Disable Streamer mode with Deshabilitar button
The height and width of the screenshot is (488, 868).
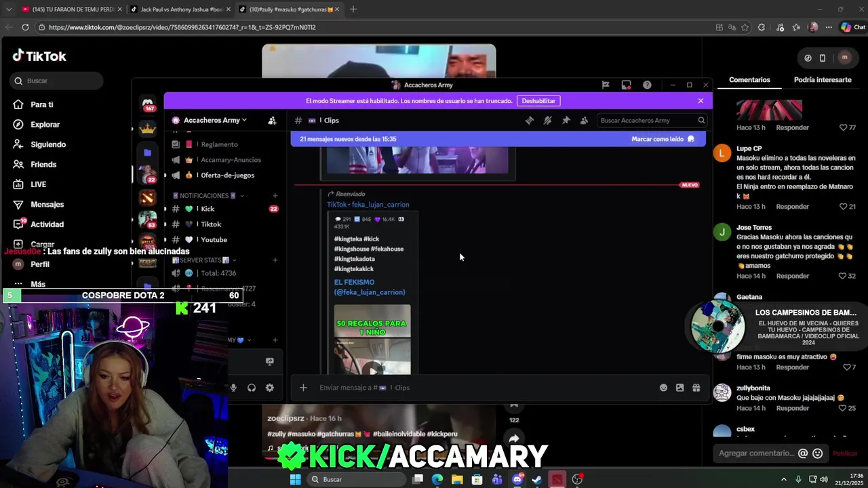[x=538, y=100]
